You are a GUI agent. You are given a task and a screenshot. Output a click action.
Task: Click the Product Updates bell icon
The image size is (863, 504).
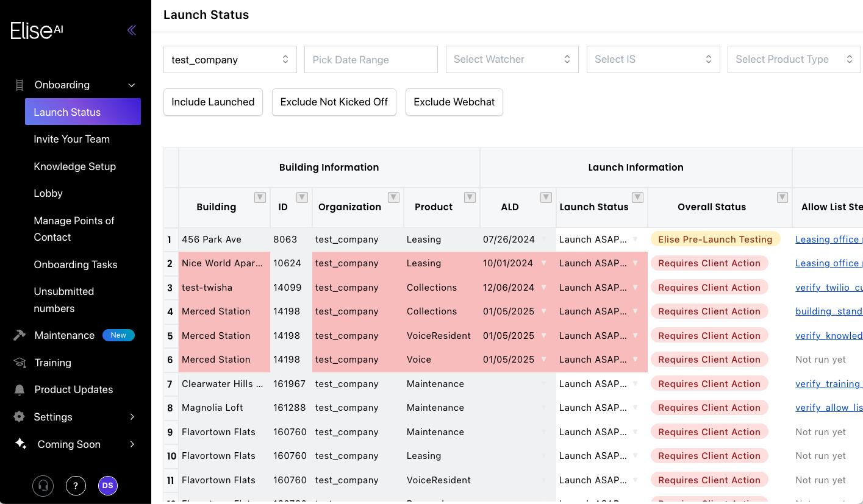[20, 389]
